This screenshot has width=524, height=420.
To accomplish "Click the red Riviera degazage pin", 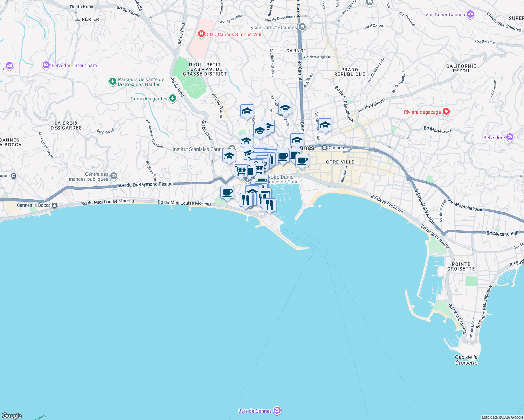I will [446, 112].
